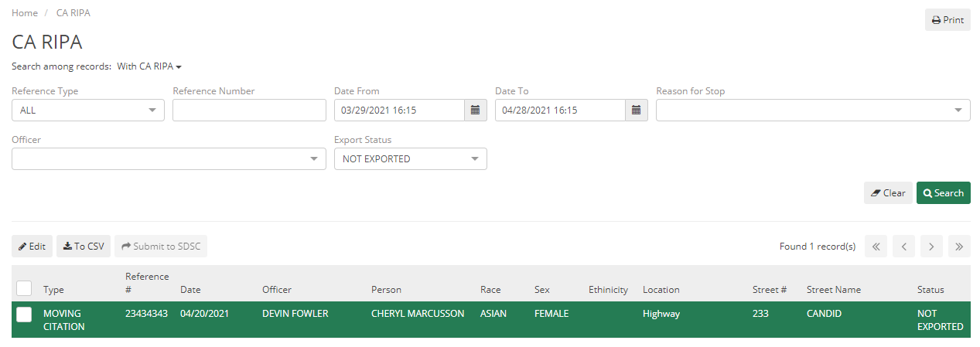
Task: Click the FEMALE sex cell
Action: click(551, 314)
